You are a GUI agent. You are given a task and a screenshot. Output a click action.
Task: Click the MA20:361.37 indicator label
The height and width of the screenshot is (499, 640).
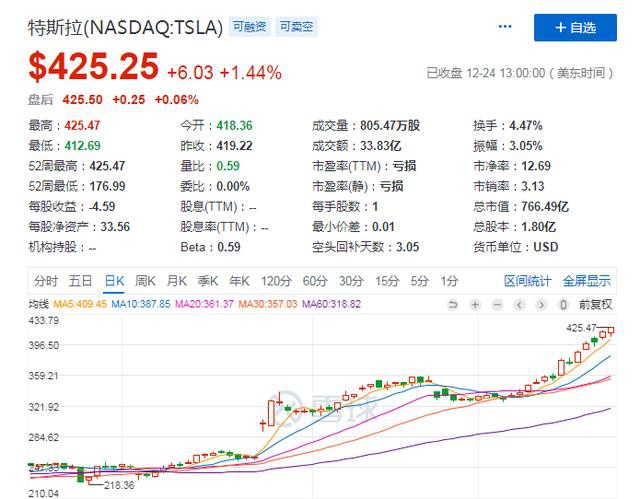(204, 304)
